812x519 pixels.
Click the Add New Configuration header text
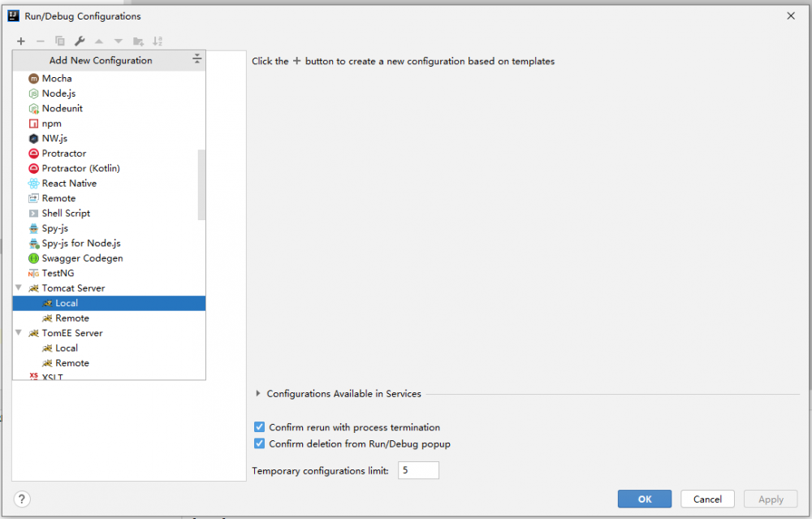point(101,61)
